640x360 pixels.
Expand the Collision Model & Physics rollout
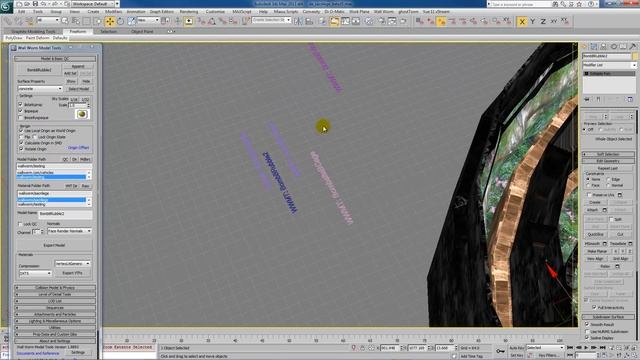pyautogui.click(x=55, y=288)
